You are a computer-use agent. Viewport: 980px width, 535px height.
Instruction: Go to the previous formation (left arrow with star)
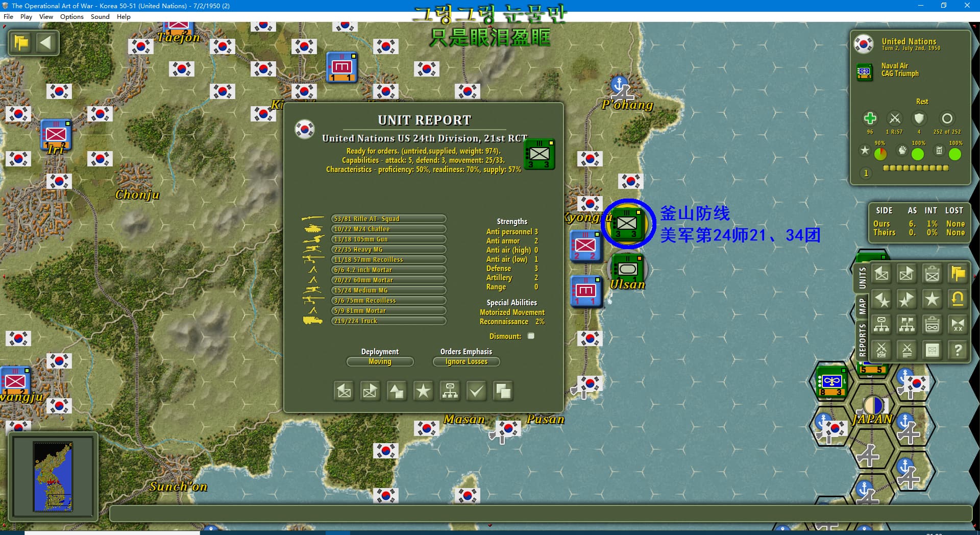[x=881, y=300]
